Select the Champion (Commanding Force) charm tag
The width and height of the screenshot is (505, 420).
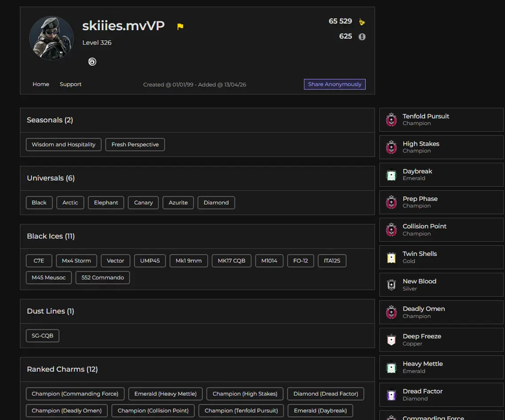pos(75,394)
